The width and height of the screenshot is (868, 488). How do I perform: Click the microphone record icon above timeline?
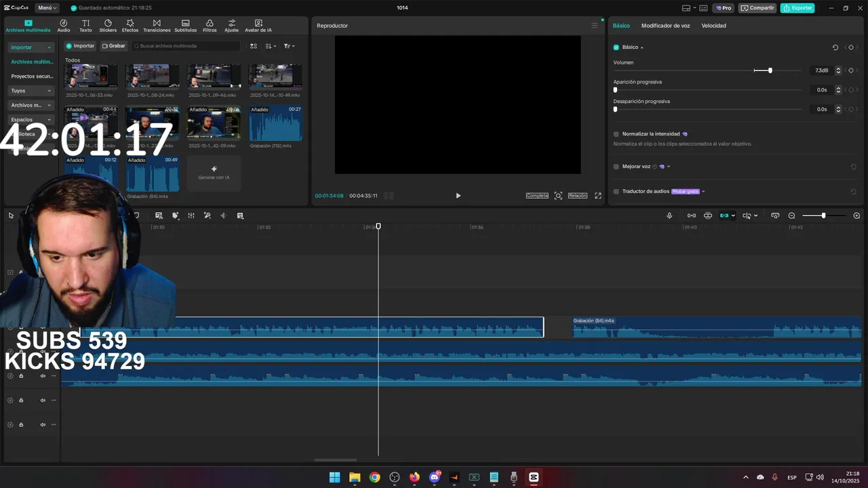coord(669,216)
